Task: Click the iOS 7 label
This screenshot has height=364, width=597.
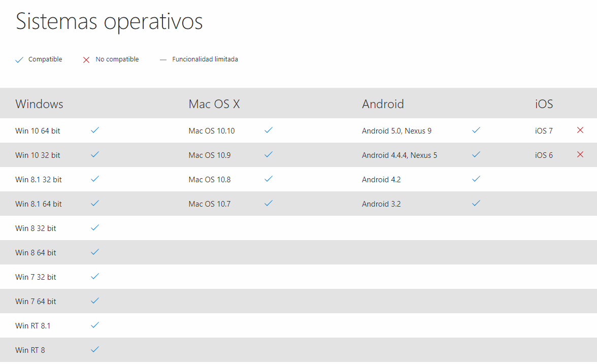Action: click(544, 131)
